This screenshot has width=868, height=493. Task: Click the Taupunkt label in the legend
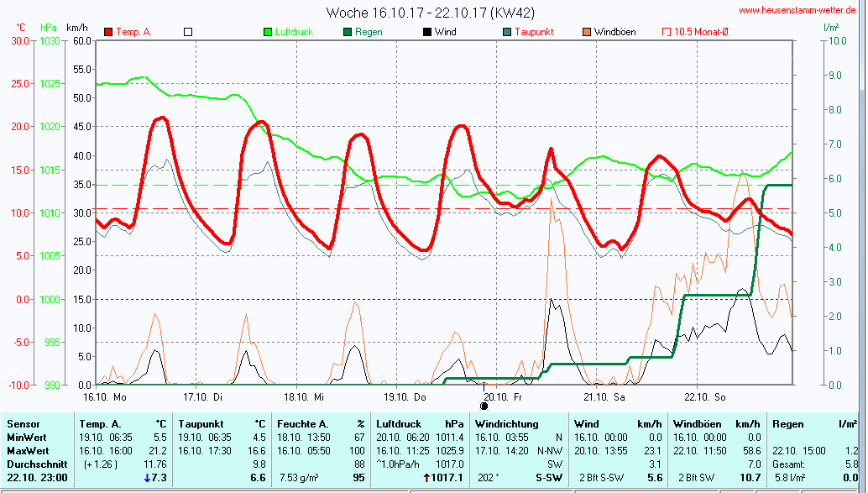(534, 32)
